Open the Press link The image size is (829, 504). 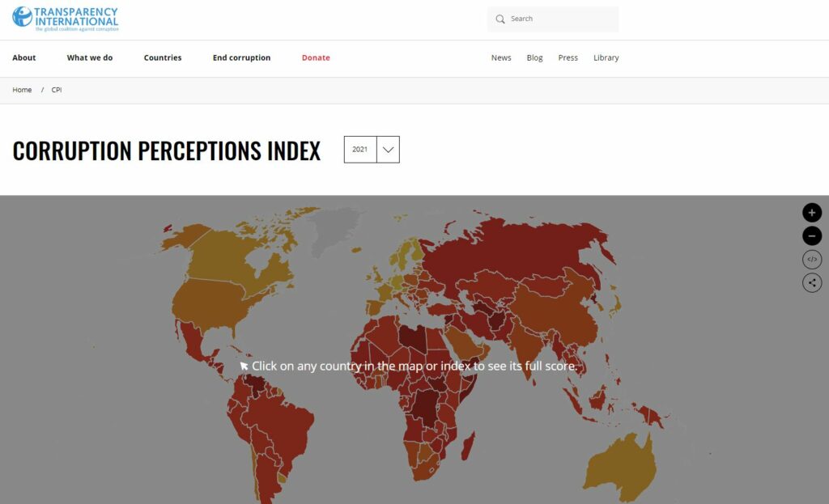point(568,57)
